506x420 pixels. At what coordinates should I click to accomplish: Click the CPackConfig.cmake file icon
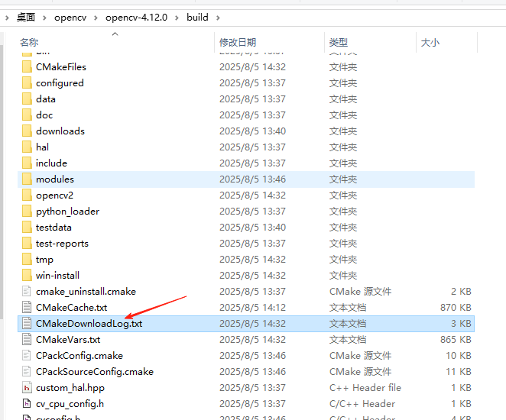pos(27,356)
